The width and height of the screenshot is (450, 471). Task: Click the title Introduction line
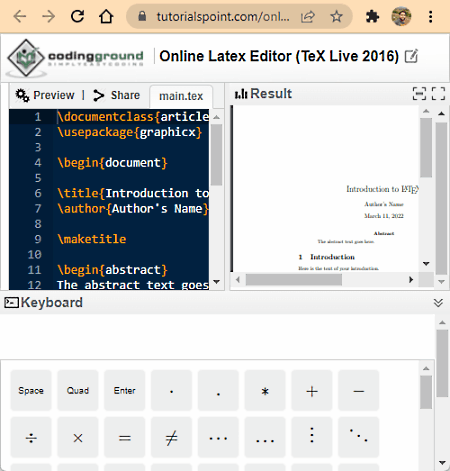133,193
